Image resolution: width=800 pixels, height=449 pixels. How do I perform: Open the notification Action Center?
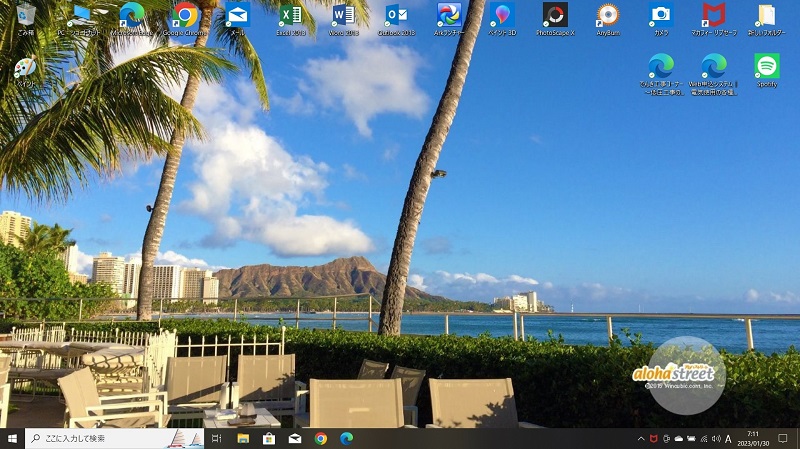[782, 439]
